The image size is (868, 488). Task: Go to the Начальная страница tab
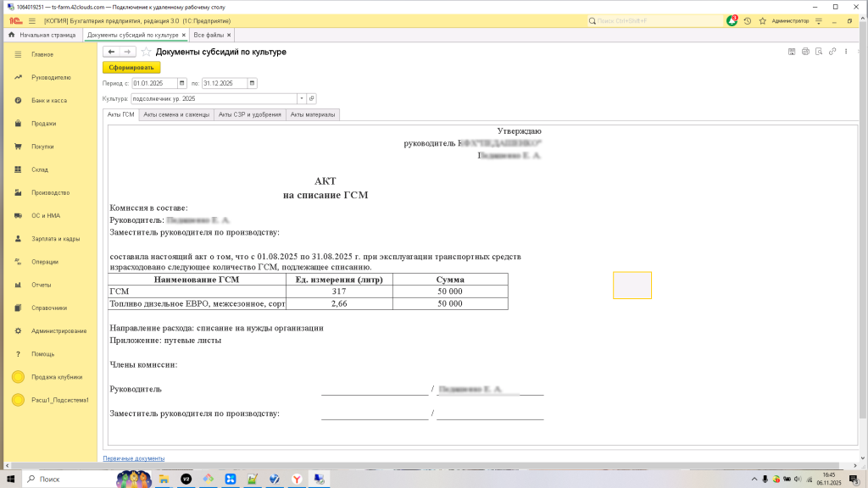pos(42,35)
